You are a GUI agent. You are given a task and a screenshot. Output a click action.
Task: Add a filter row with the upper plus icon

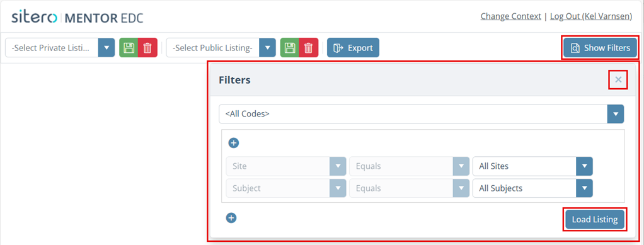point(234,143)
